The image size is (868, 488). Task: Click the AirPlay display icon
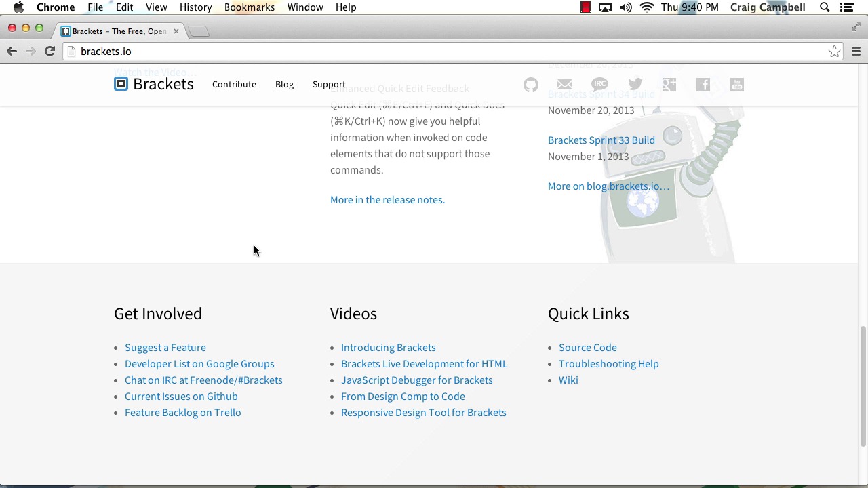tap(606, 7)
